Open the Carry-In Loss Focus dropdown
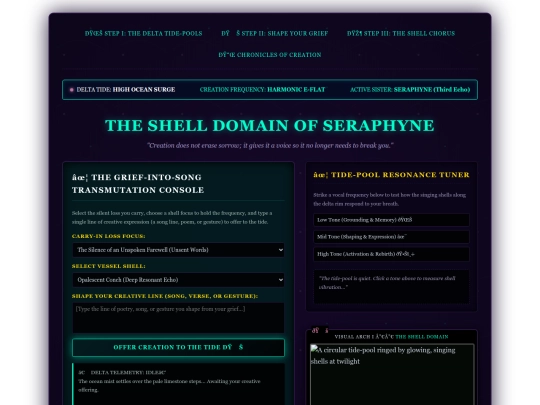The image size is (540, 405). [178, 250]
